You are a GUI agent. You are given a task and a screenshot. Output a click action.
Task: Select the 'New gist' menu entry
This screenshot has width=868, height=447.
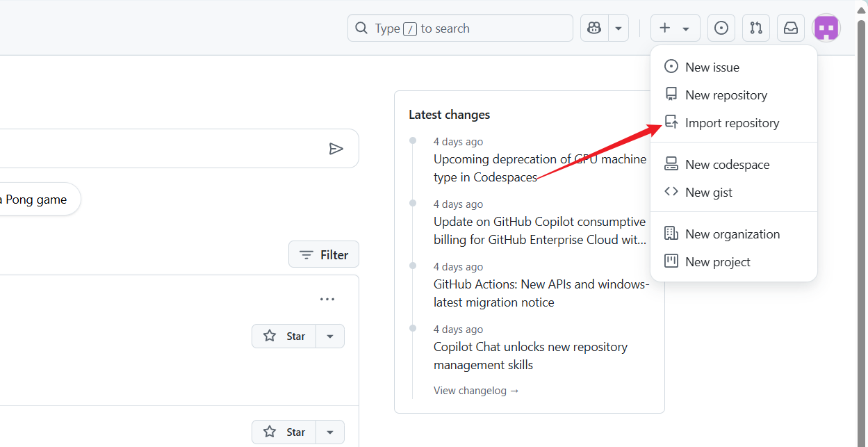point(734,193)
